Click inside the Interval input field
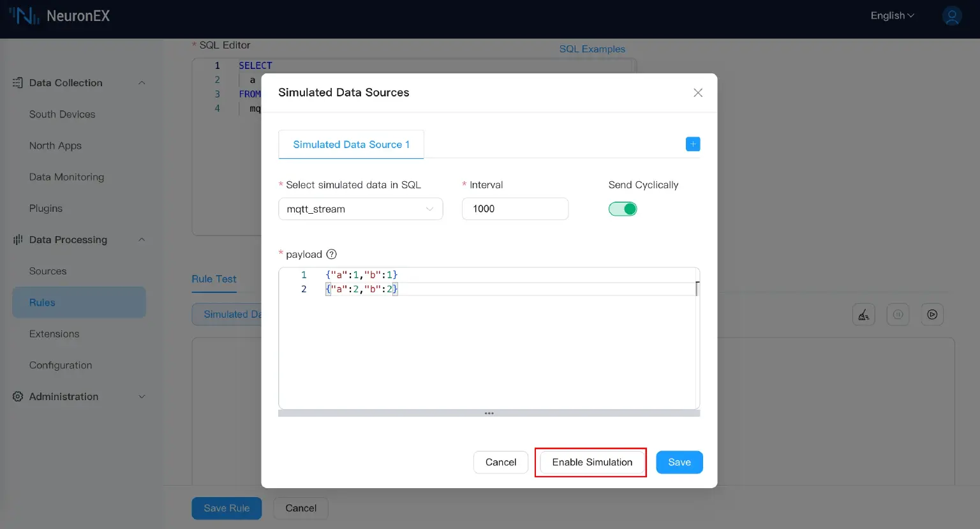This screenshot has width=980, height=529. (514, 209)
